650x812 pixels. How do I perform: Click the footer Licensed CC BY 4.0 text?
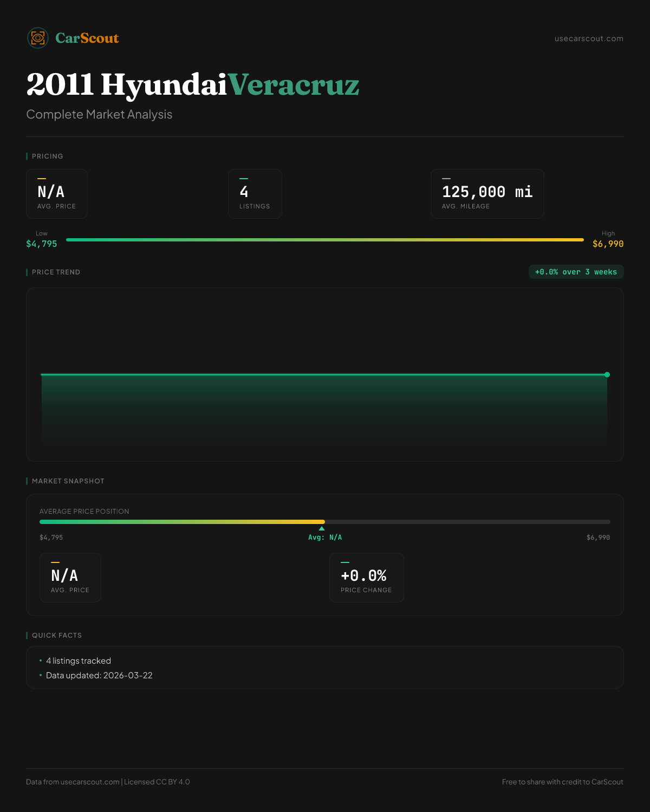(x=157, y=782)
